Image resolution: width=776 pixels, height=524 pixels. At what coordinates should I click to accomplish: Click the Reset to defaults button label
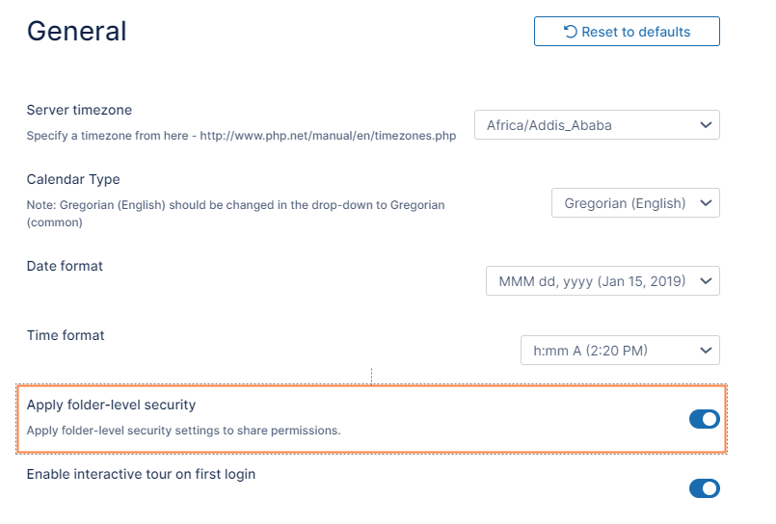coord(636,32)
